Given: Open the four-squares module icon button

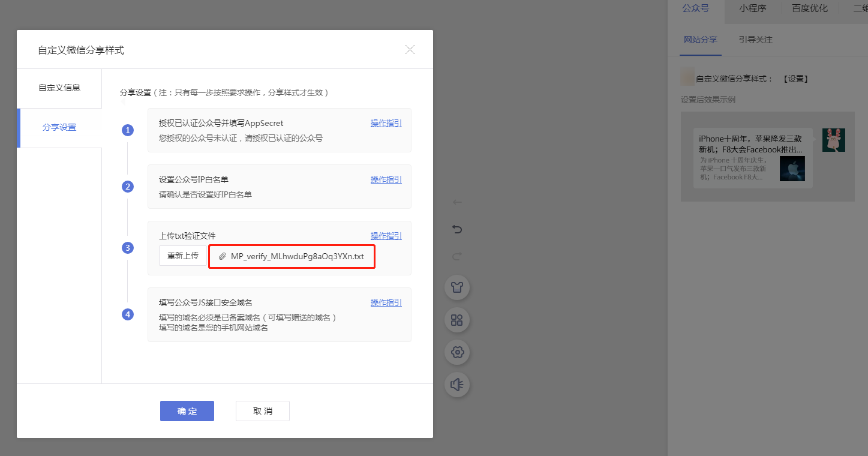Looking at the screenshot, I should pyautogui.click(x=457, y=320).
